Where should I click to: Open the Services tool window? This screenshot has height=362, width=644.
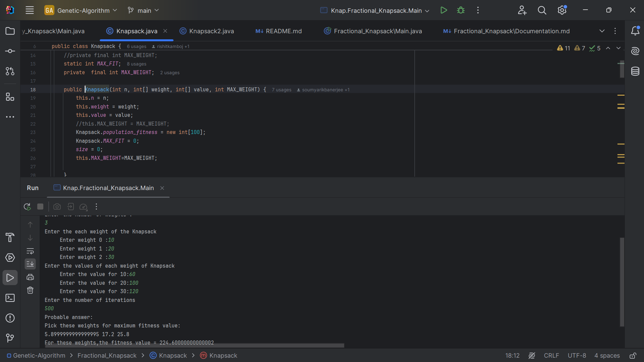10,258
